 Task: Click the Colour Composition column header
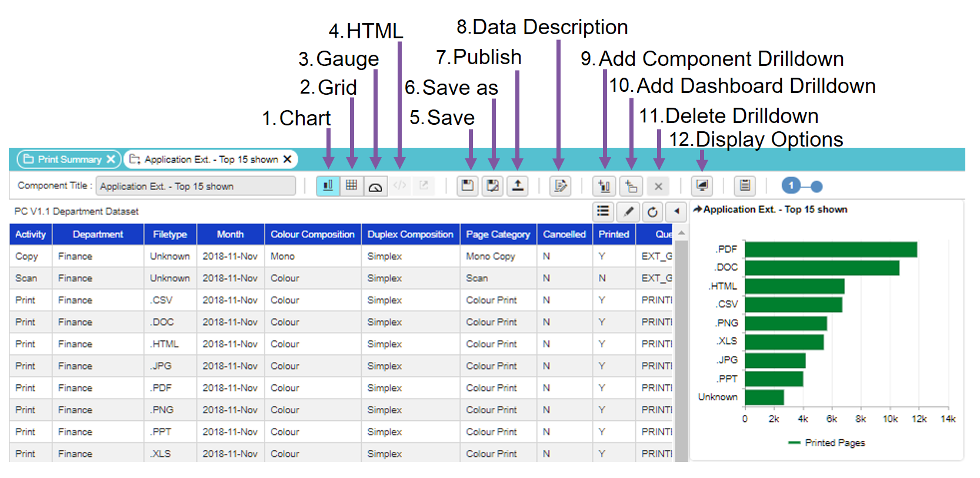pos(313,234)
